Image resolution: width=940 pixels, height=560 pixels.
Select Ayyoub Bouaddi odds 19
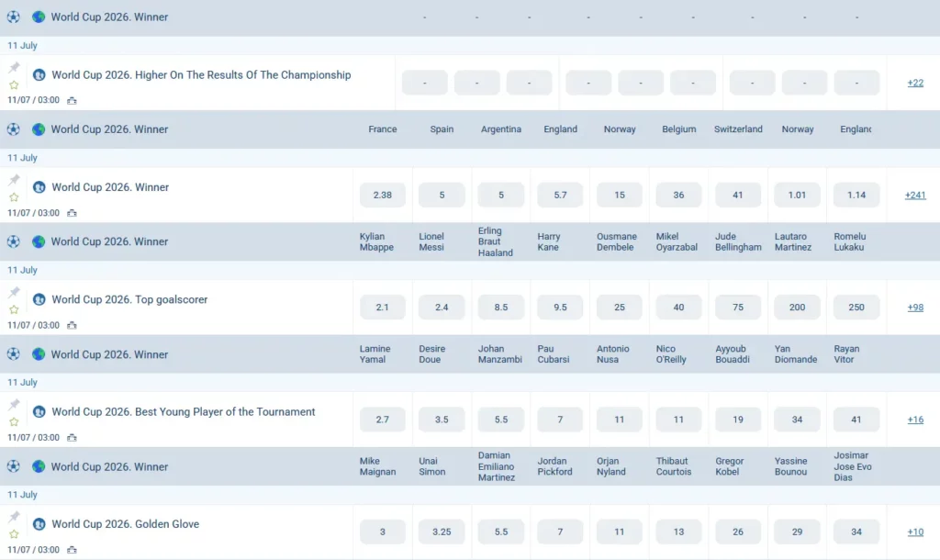point(738,420)
